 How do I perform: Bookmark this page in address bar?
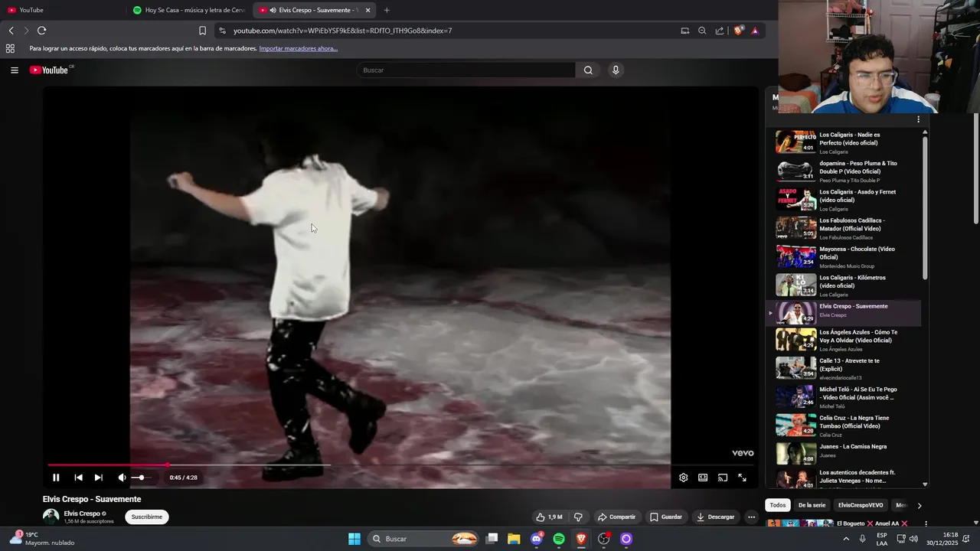[202, 31]
